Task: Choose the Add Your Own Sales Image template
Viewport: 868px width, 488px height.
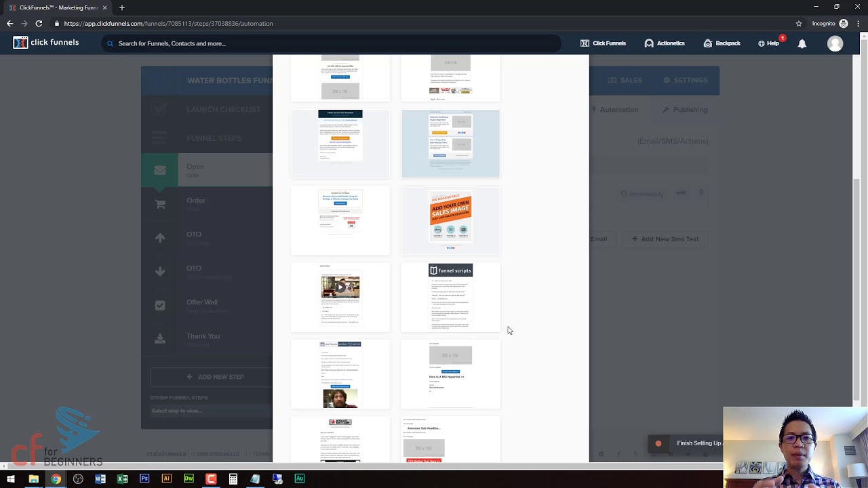Action: (x=450, y=220)
